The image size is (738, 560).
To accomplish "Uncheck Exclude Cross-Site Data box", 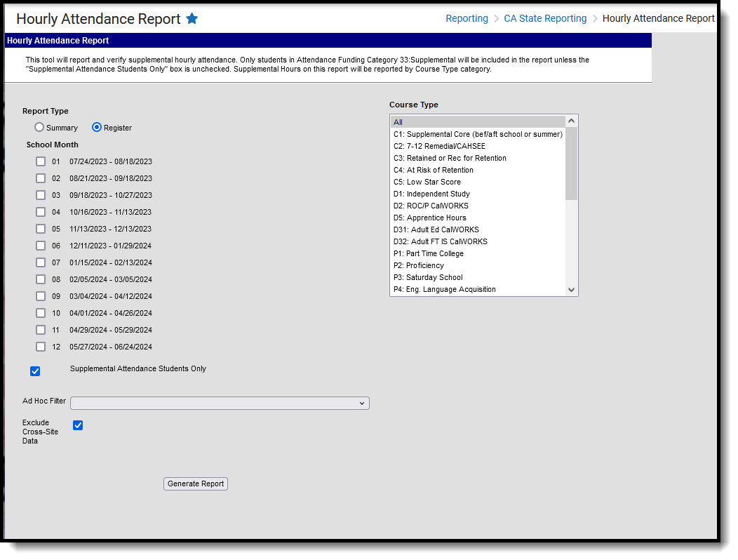I will tap(78, 425).
